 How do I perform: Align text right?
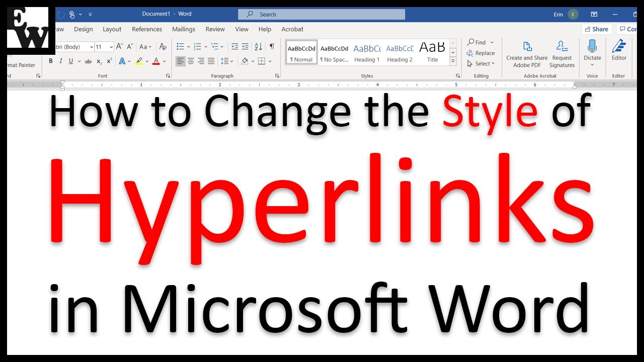point(201,61)
